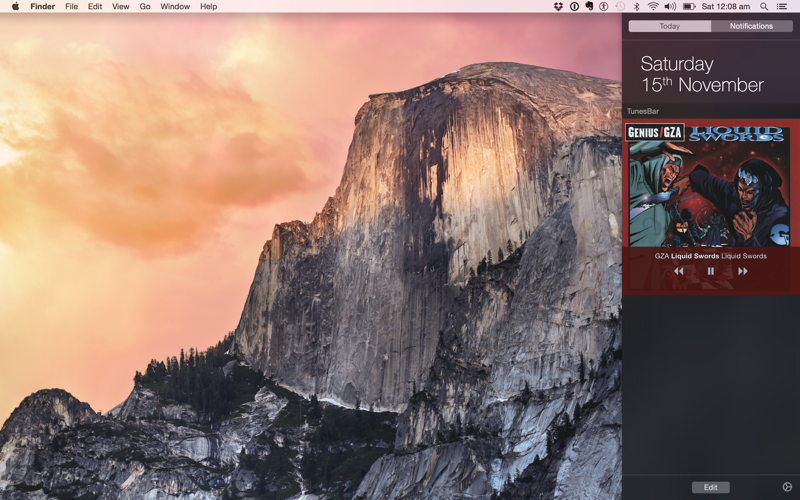Switch to the Today tab
This screenshot has width=800, height=500.
click(669, 26)
